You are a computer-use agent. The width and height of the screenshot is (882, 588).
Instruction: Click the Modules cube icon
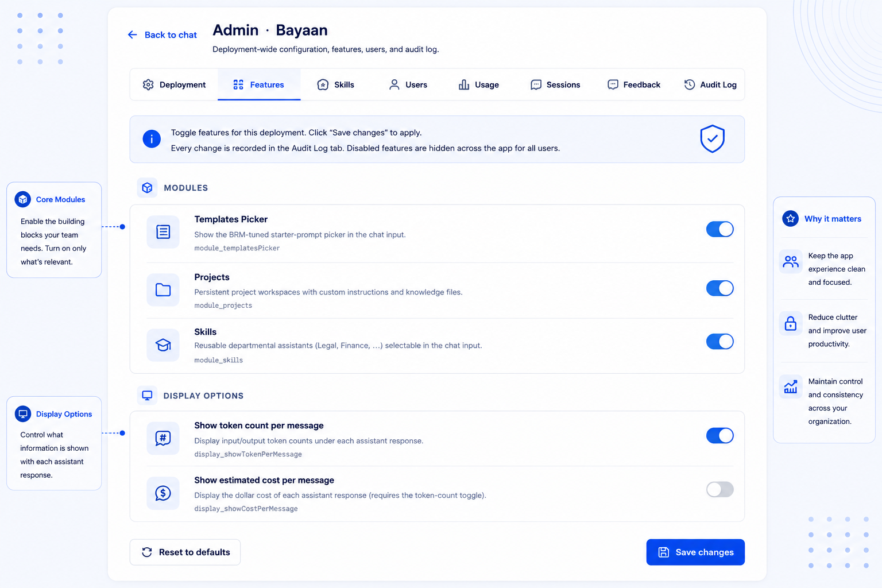click(147, 188)
